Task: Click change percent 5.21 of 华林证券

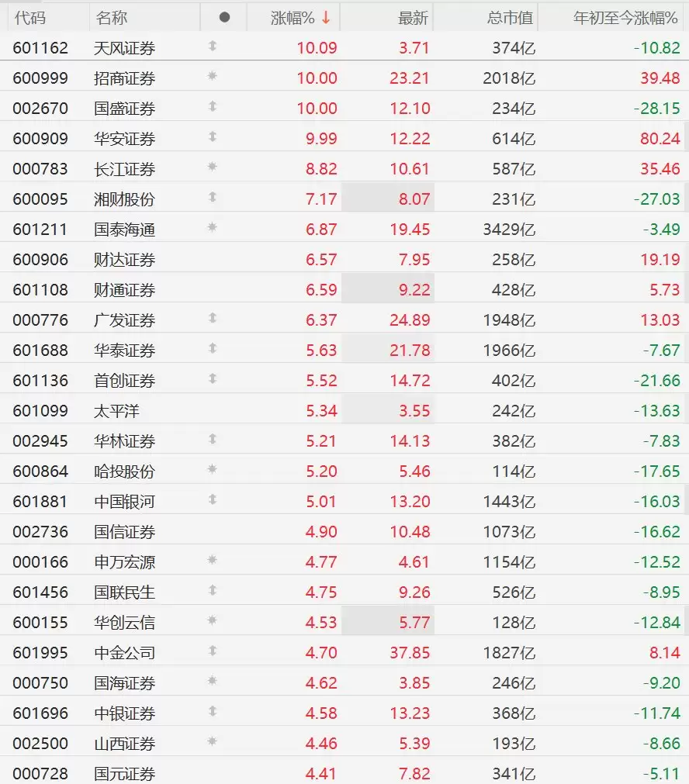Action: pos(321,441)
